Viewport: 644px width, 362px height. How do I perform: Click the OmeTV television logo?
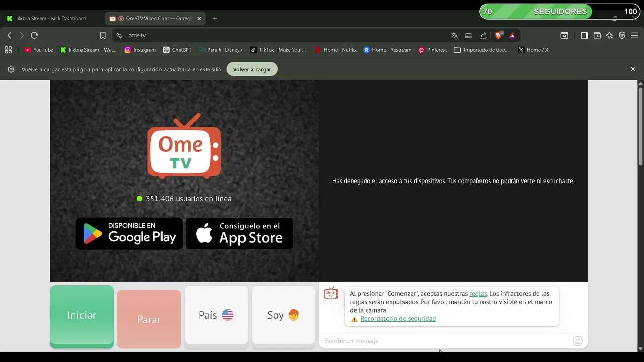click(184, 146)
